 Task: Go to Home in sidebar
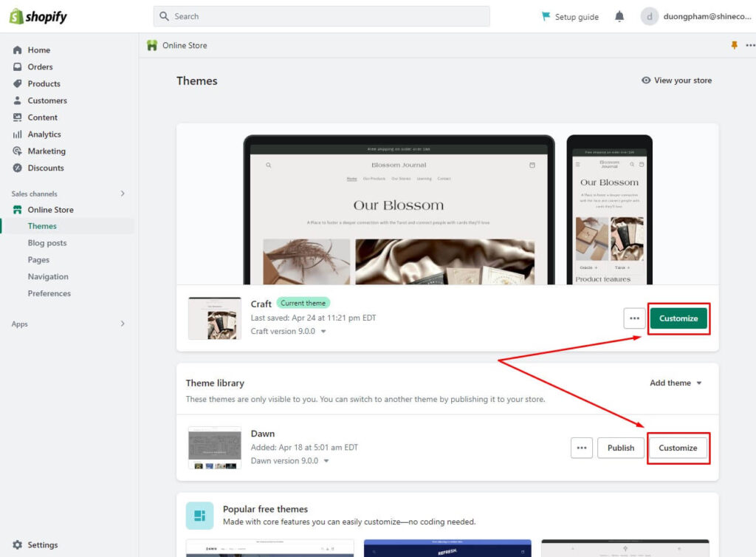point(39,50)
